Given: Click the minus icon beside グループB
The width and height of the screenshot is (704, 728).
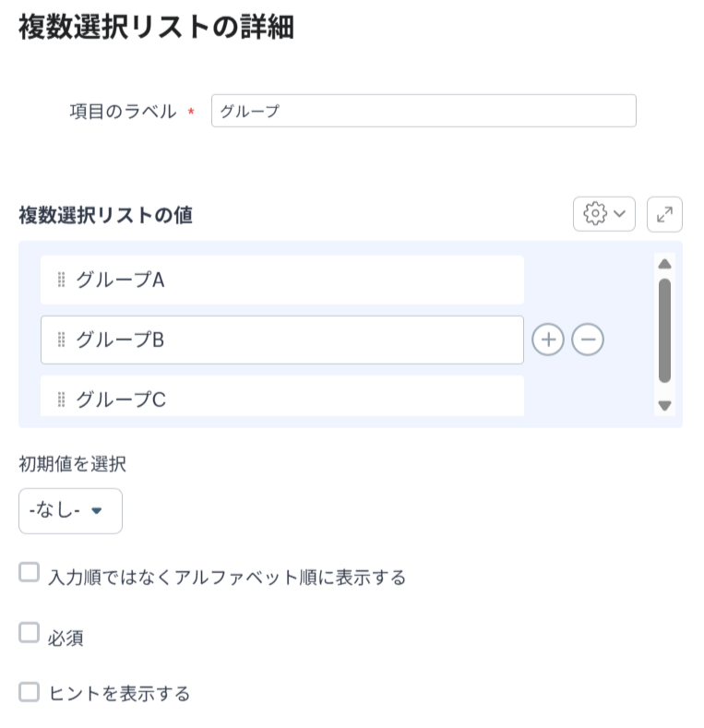Looking at the screenshot, I should coord(588,340).
